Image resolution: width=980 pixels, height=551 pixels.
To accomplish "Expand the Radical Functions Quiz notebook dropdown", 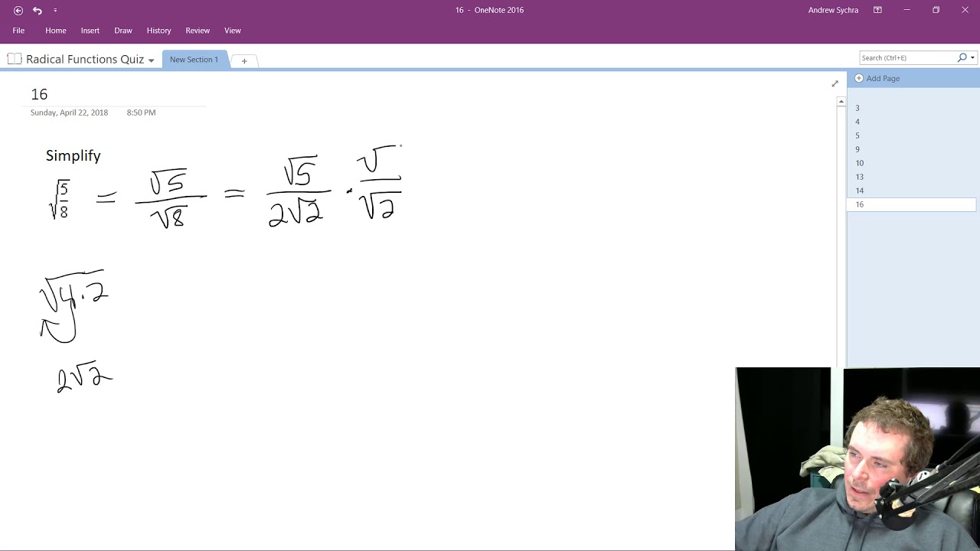I will [x=152, y=60].
